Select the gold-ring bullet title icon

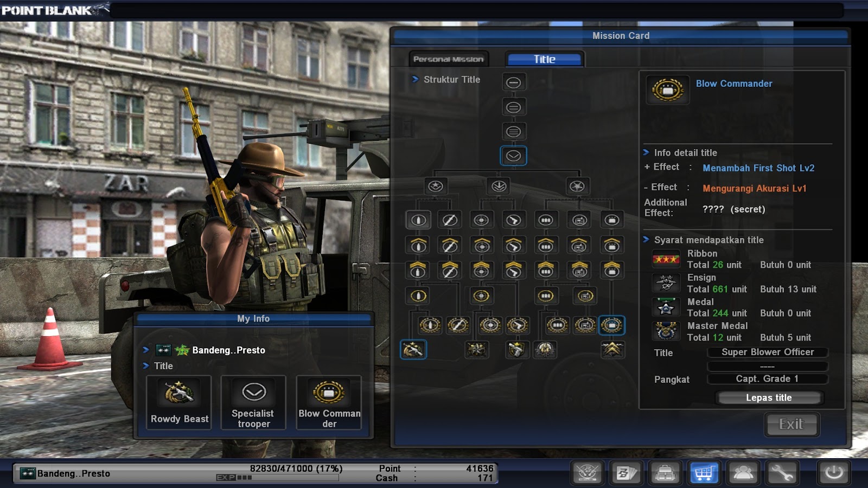click(418, 296)
